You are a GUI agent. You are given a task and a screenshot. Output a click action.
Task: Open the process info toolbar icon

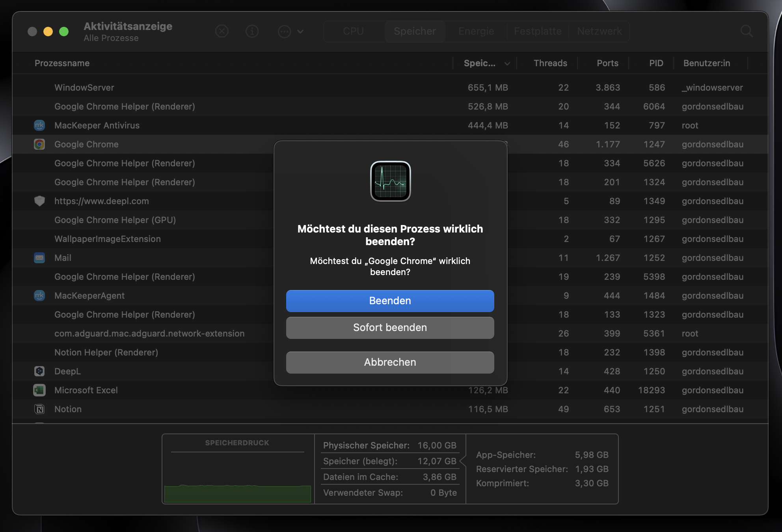point(252,31)
